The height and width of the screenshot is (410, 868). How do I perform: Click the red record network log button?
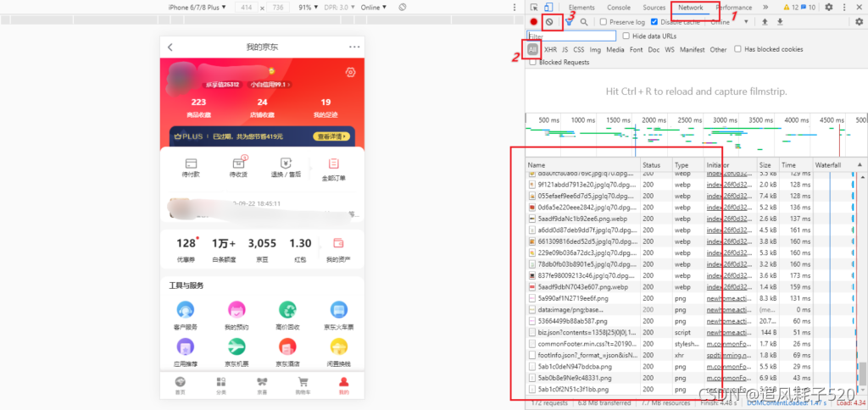point(534,22)
